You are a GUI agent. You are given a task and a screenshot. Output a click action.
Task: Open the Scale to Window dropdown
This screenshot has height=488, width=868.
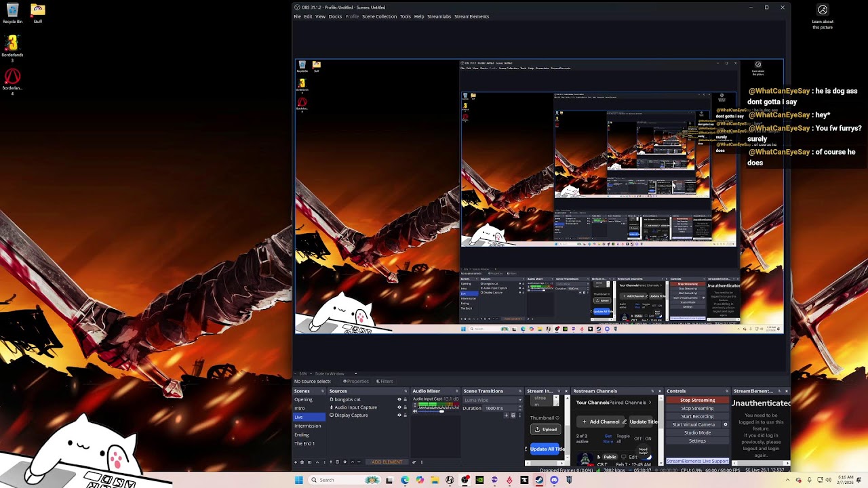pyautogui.click(x=336, y=373)
